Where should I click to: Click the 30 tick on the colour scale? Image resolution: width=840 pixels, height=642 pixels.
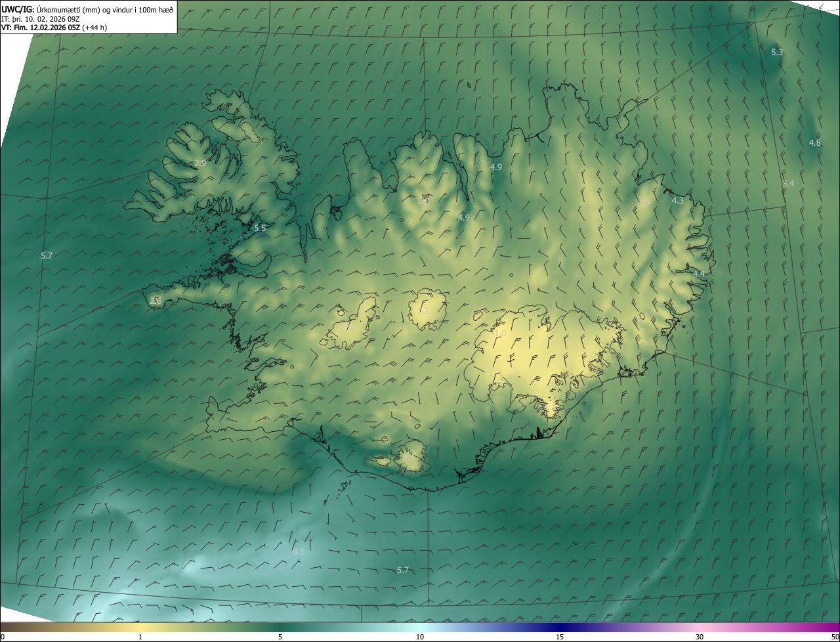pos(700,637)
